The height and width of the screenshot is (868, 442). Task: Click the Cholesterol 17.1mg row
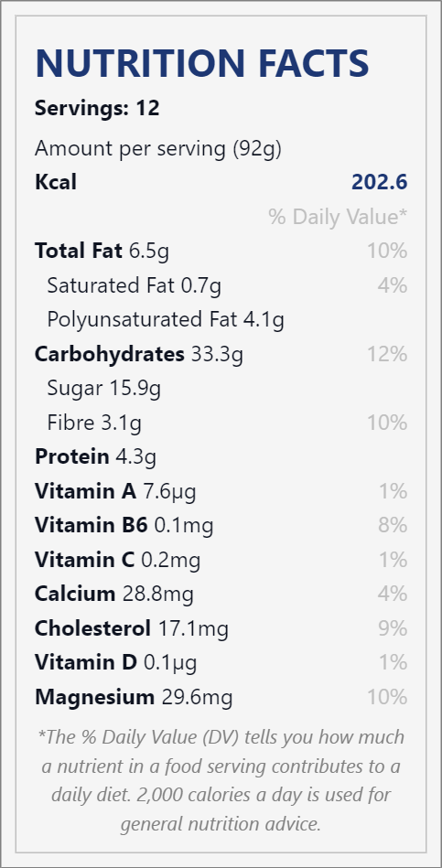click(221, 628)
